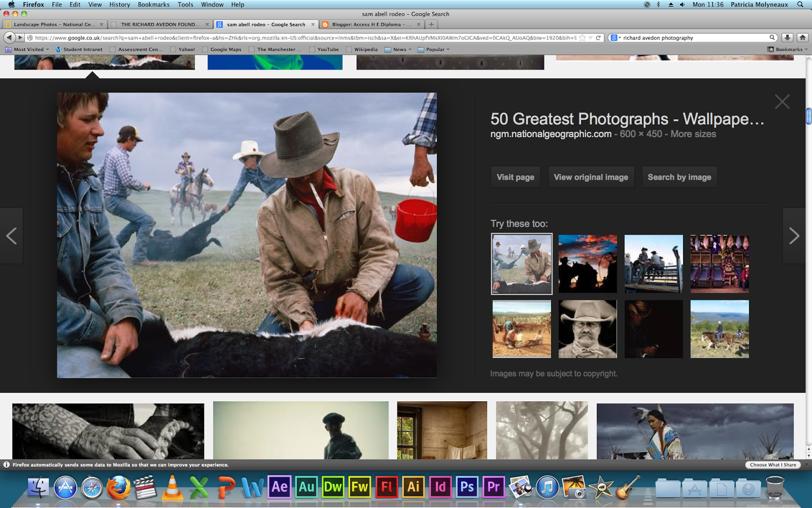Switch to The Richard Avedon Foundation tab

pyautogui.click(x=160, y=24)
